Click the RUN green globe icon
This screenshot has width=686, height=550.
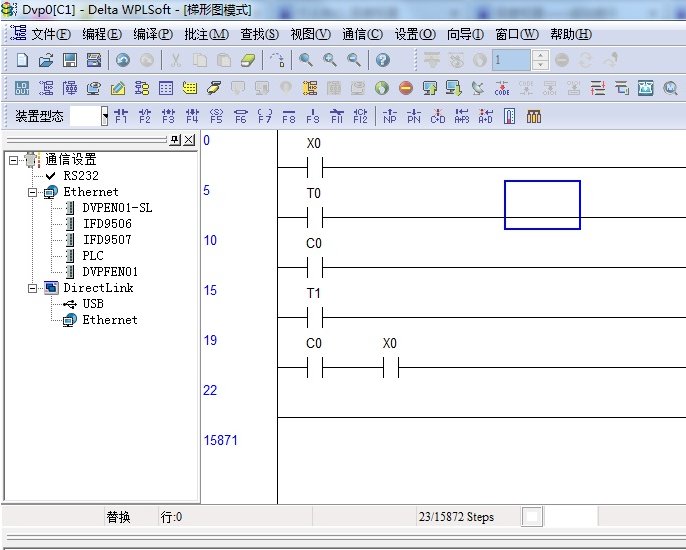[x=382, y=88]
